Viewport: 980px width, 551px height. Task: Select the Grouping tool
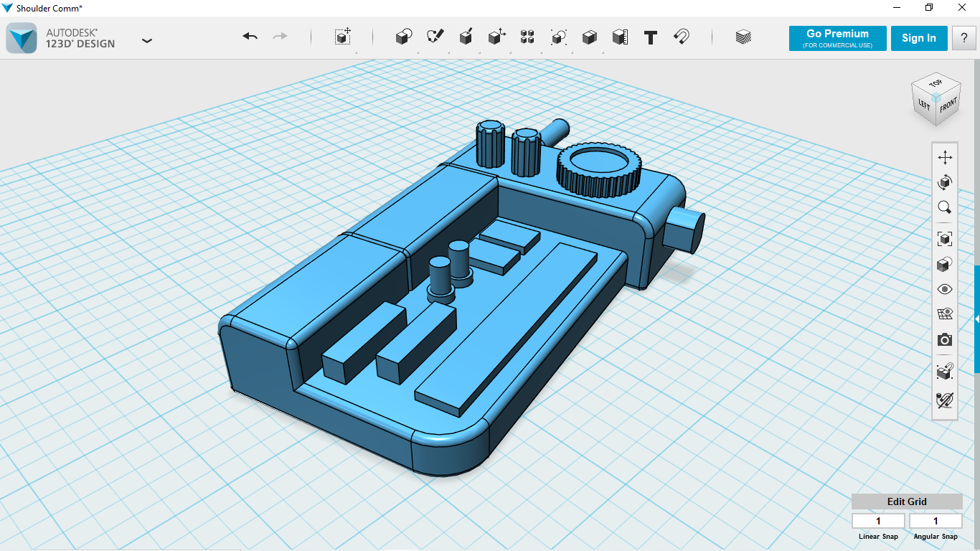pos(558,37)
